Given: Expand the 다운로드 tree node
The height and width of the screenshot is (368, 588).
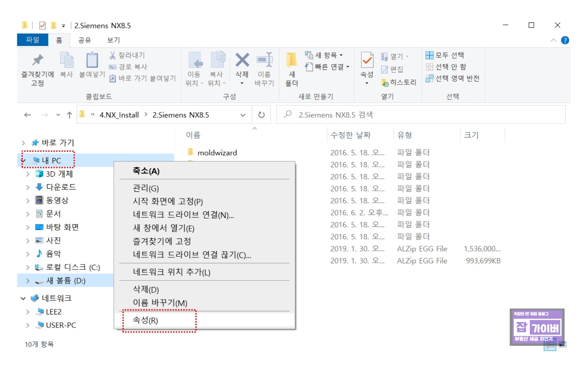Looking at the screenshot, I should point(28,187).
